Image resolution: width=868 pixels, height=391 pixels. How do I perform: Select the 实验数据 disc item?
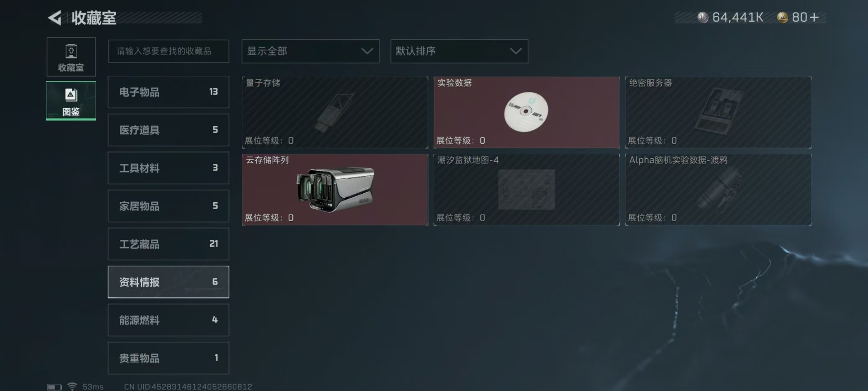[x=527, y=112]
